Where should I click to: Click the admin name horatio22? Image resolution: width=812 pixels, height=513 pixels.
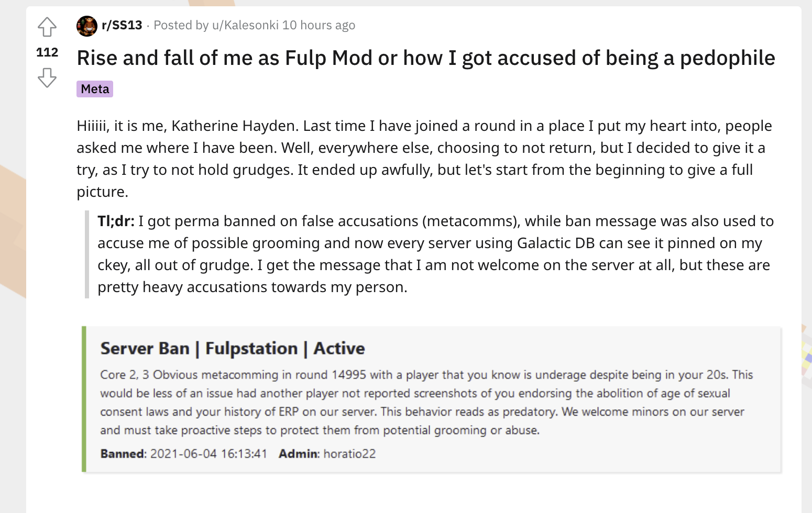click(x=349, y=454)
